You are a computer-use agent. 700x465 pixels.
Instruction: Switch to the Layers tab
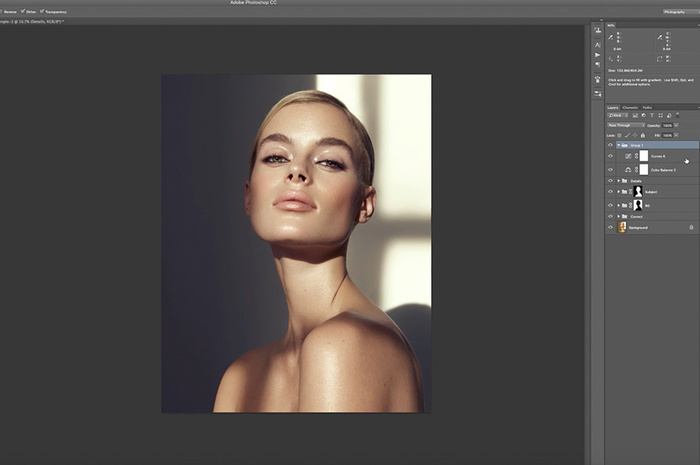click(x=612, y=108)
